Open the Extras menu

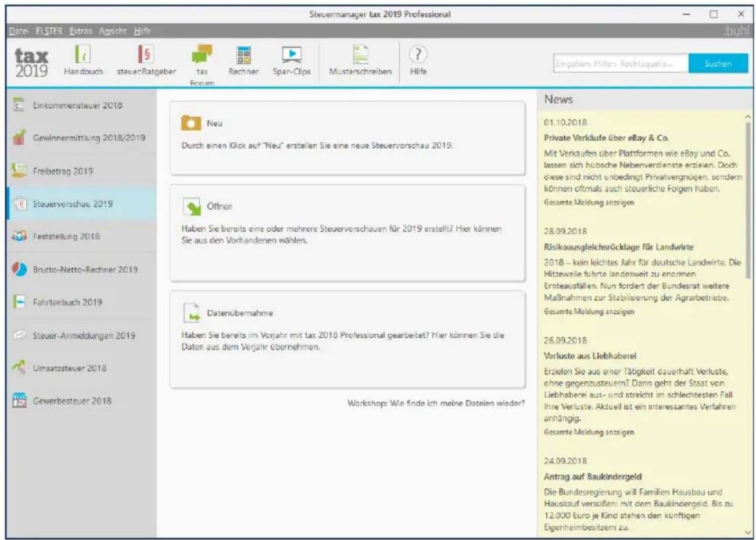[x=81, y=31]
